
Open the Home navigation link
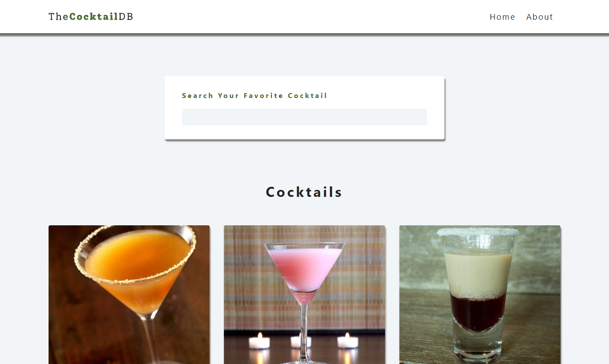pos(502,17)
